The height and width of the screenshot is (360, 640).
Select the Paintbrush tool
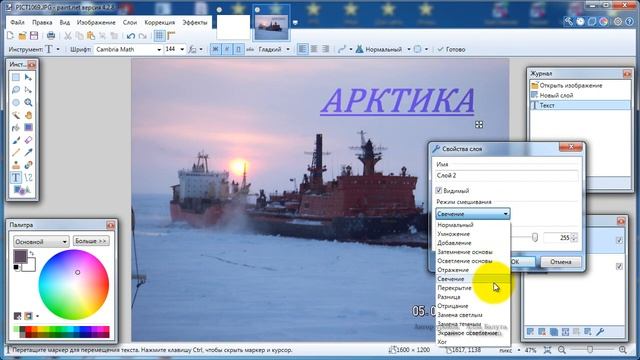click(16, 140)
